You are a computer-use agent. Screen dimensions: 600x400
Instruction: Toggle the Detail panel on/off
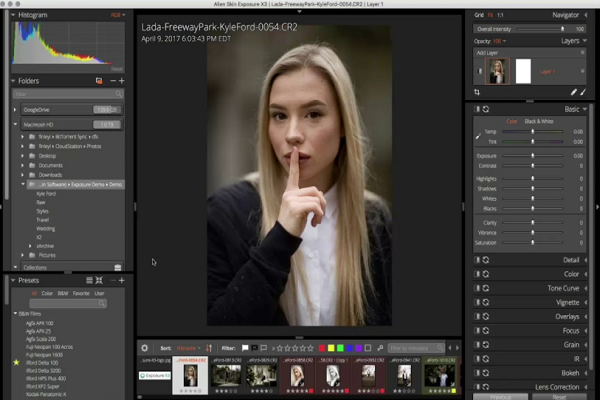coord(477,260)
